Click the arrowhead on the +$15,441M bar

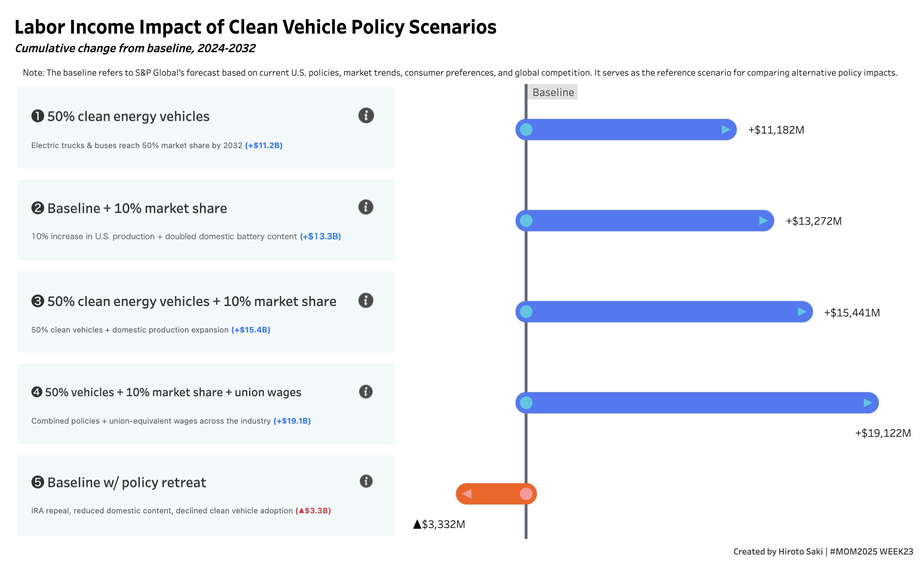pos(802,312)
